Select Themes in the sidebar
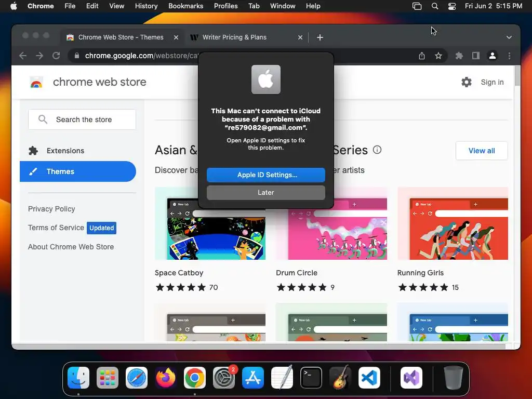 point(78,171)
